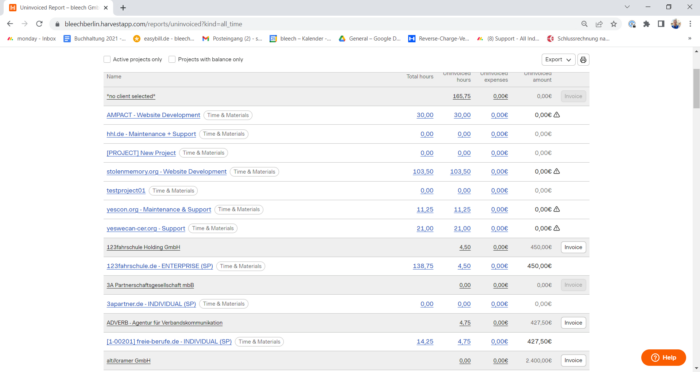Open General Google Drive bookmark
The width and height of the screenshot is (700, 372).
(370, 39)
